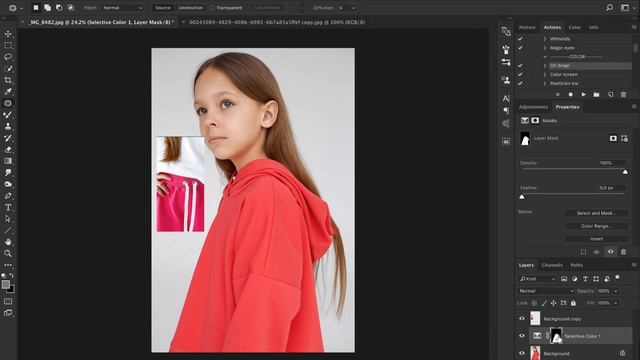Toggle the layer filter on/off switch

pyautogui.click(x=618, y=278)
